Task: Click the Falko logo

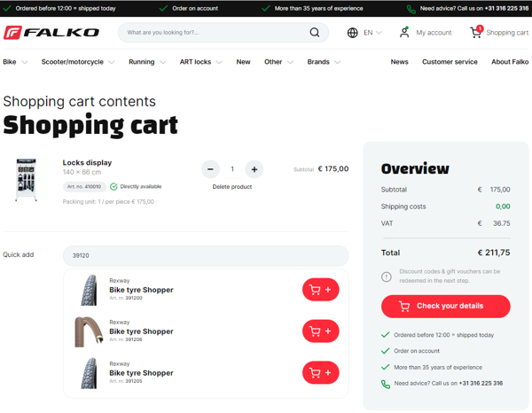Action: tap(51, 33)
